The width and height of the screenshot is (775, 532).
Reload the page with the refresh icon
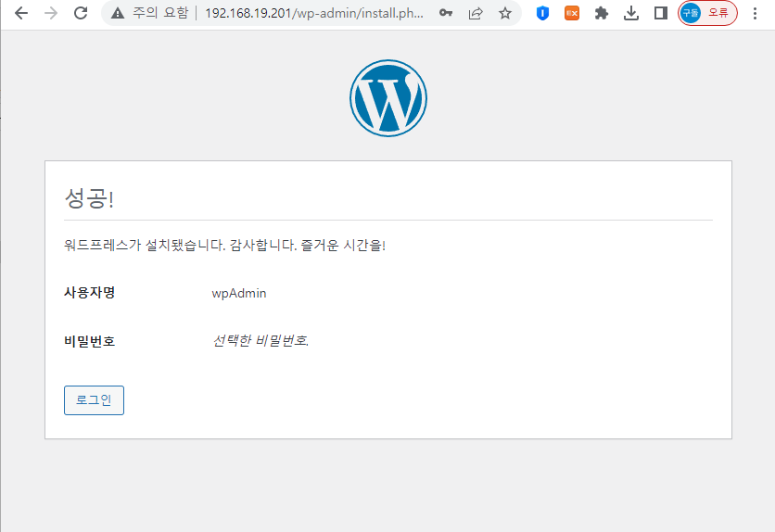(81, 13)
